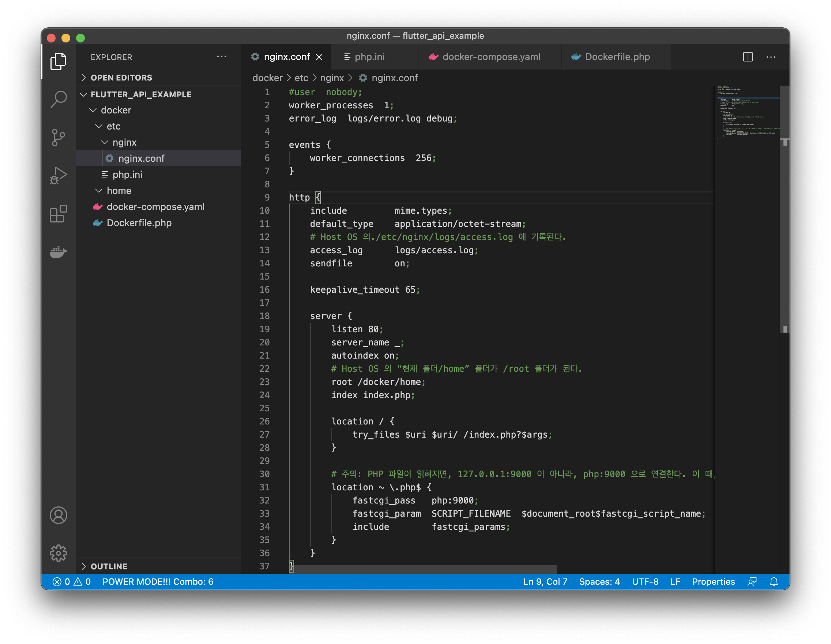Screen dimensions: 831x644
Task: Switch to docker-compose.yaml tab
Action: (491, 57)
